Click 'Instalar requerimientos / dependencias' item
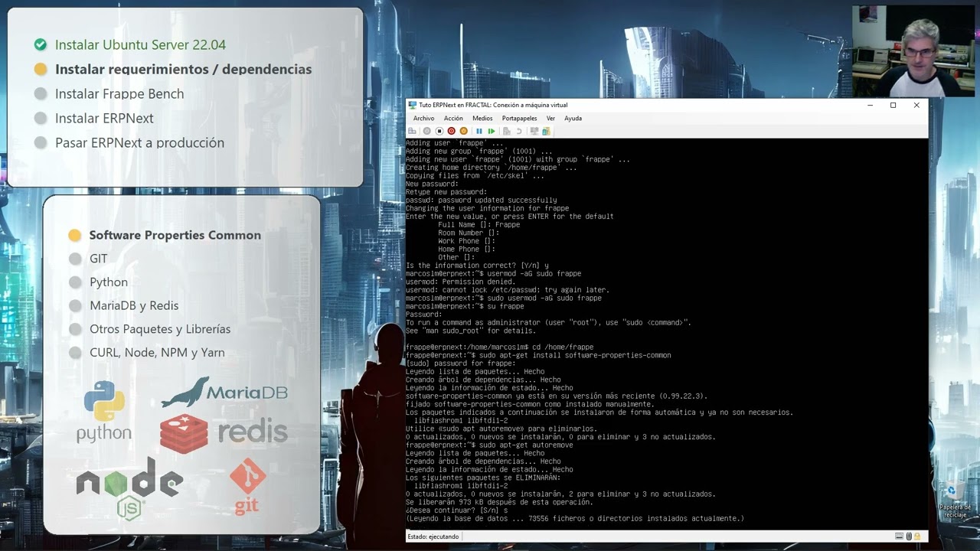Viewport: 980px width, 551px height. [x=183, y=70]
